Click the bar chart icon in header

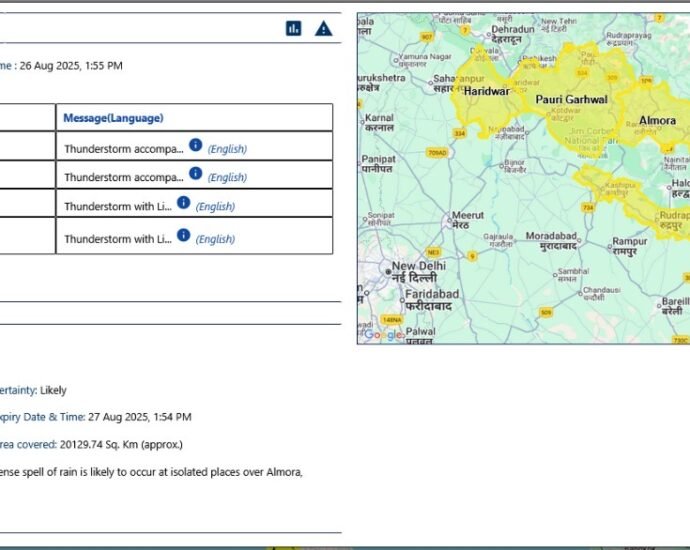(293, 28)
